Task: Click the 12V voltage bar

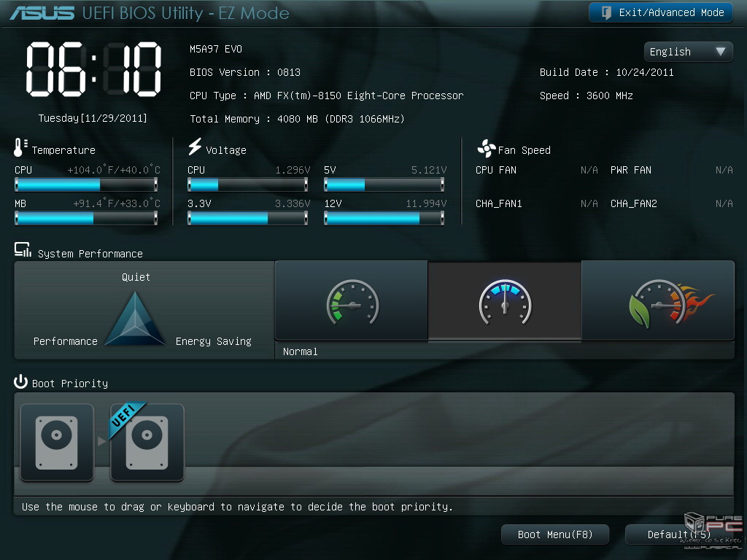Action: pos(384,218)
